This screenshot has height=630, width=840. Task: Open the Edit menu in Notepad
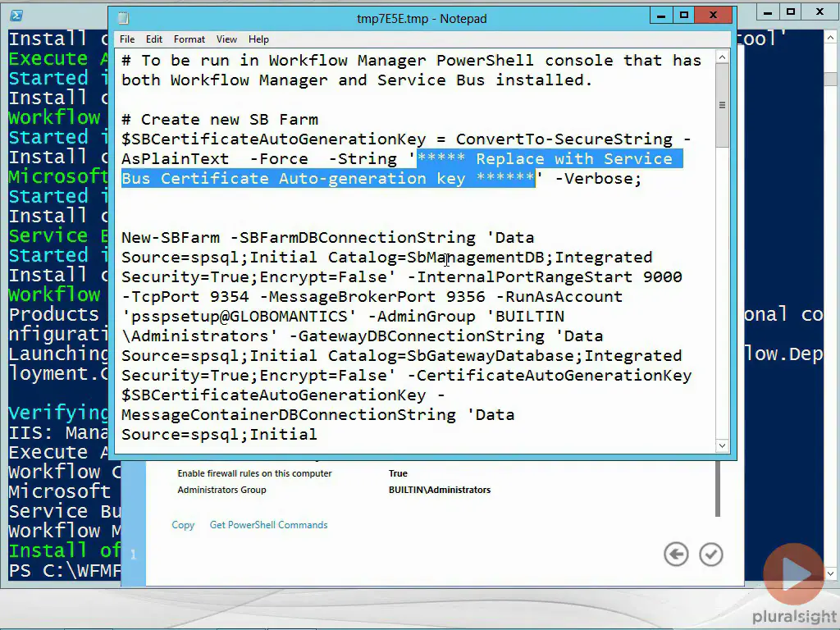point(153,39)
